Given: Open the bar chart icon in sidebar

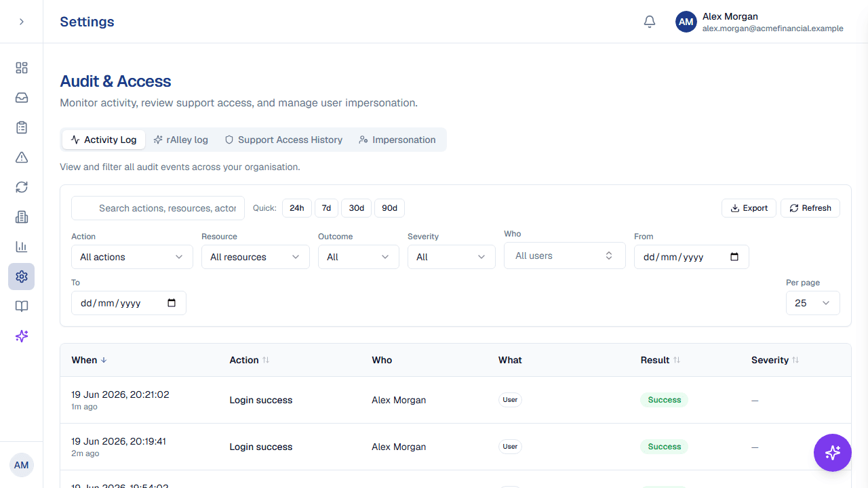Looking at the screenshot, I should tap(22, 247).
